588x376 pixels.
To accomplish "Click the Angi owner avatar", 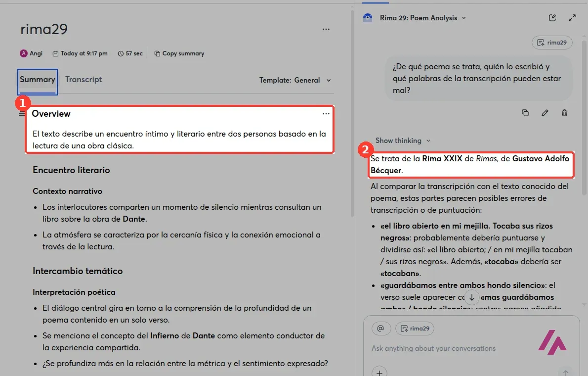I will pos(24,53).
